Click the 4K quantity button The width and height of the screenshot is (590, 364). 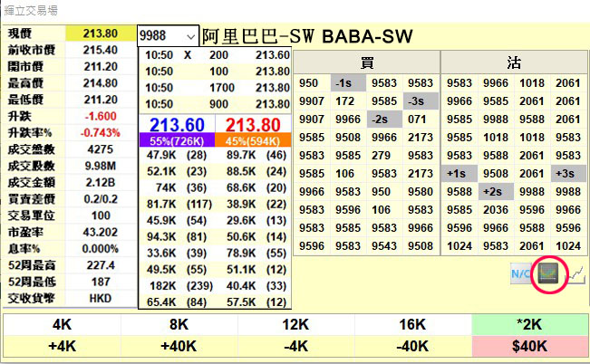[x=63, y=324]
